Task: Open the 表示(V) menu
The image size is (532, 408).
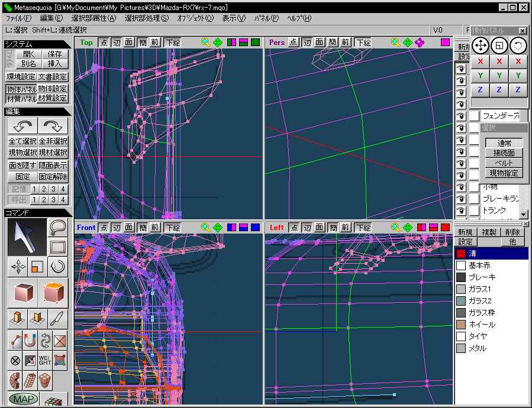Action: click(234, 18)
